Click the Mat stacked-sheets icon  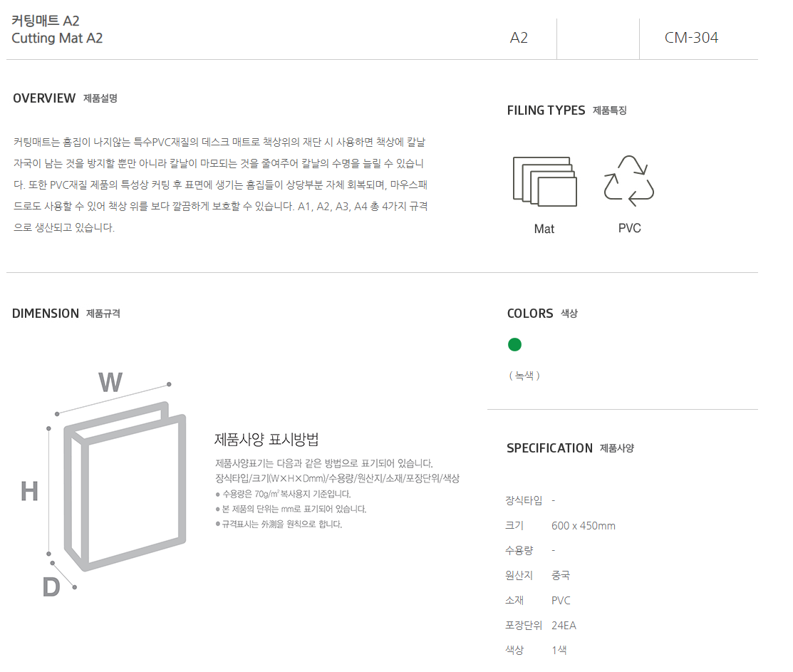(x=544, y=182)
